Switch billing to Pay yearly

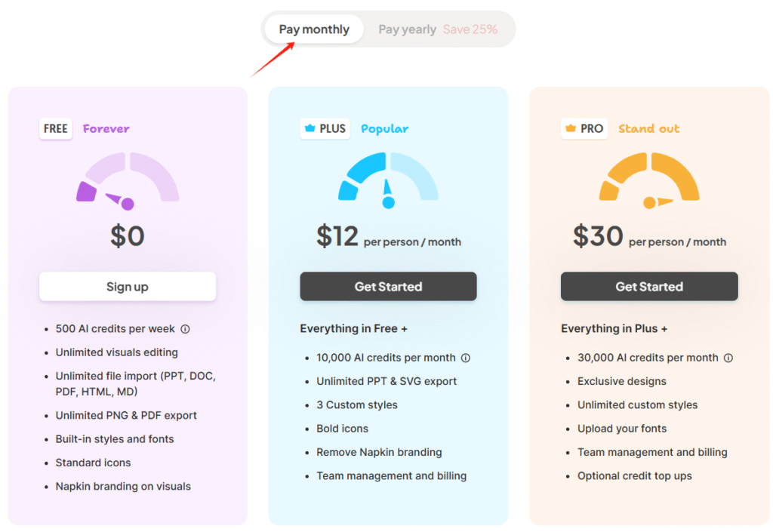pyautogui.click(x=407, y=29)
